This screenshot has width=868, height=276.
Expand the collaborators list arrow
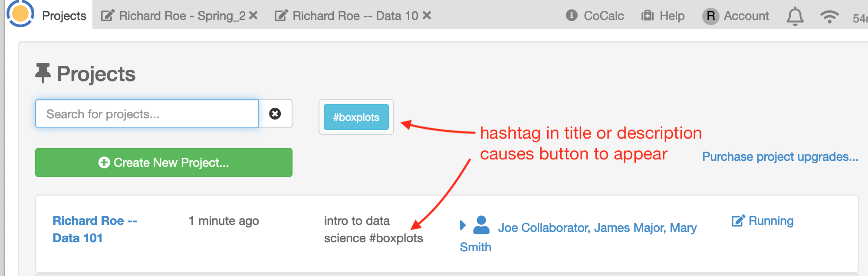(x=463, y=225)
